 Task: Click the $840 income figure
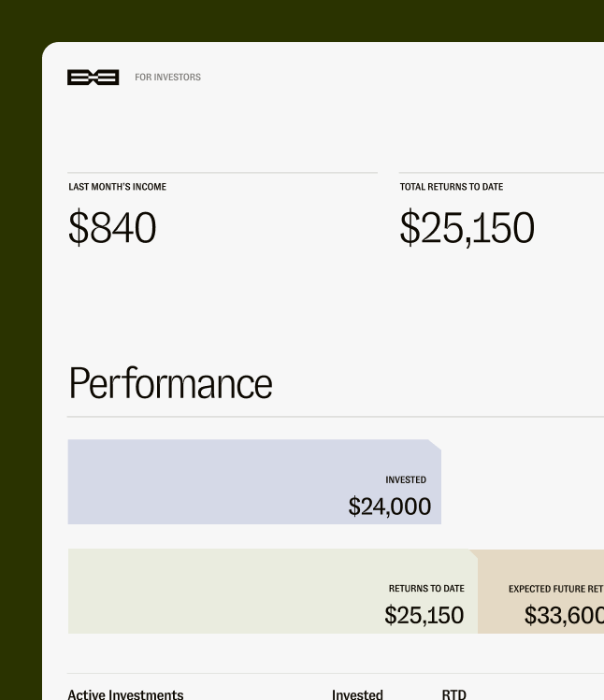click(112, 227)
